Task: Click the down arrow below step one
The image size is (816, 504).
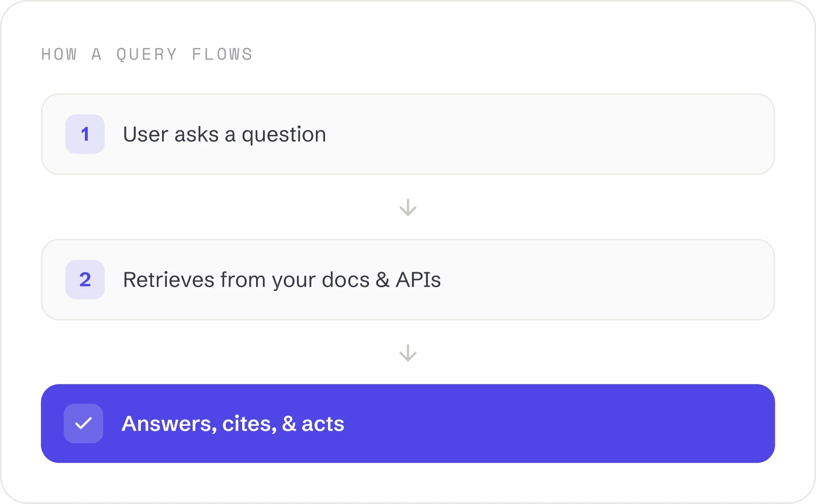Action: pos(408,208)
